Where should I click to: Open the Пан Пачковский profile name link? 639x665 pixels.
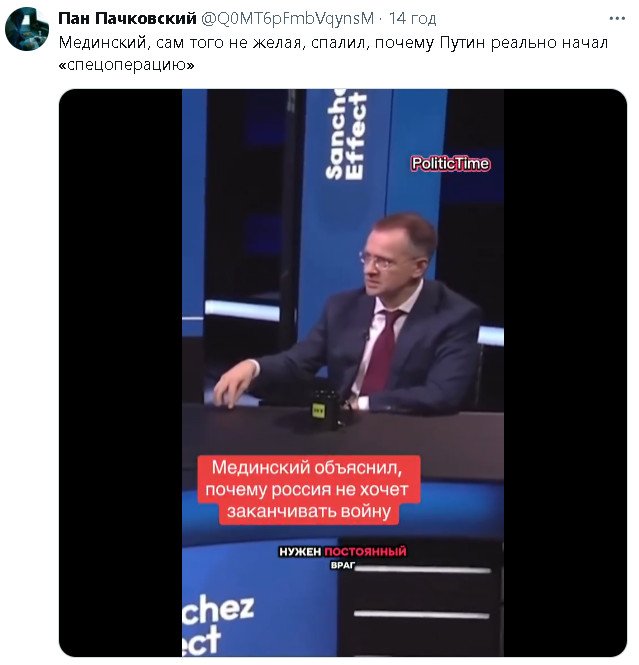coord(127,19)
